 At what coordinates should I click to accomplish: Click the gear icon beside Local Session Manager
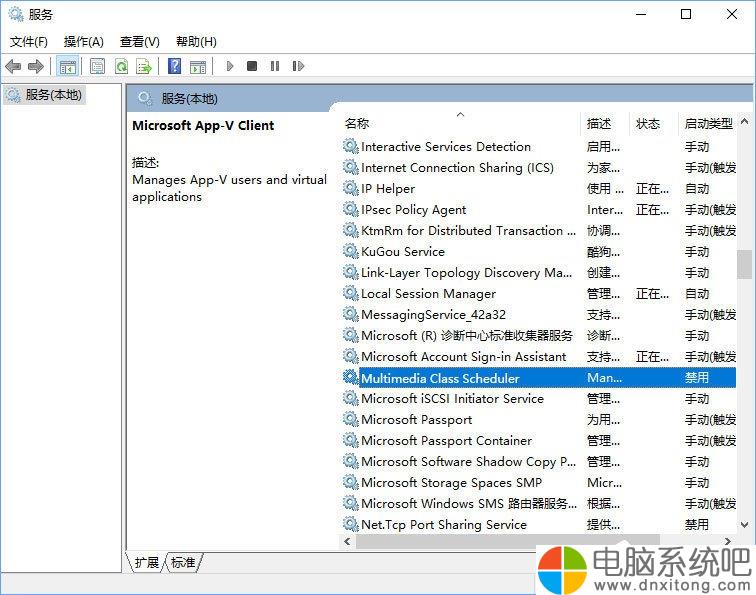351,293
